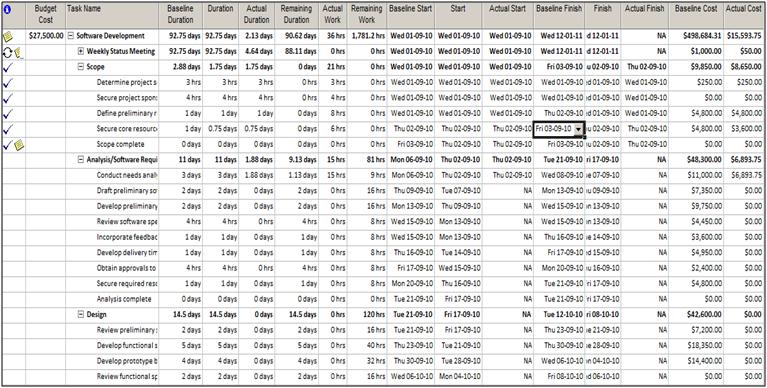Click the 1,781.2 hrs remaining work cell
The image size is (767, 388).
click(x=367, y=36)
